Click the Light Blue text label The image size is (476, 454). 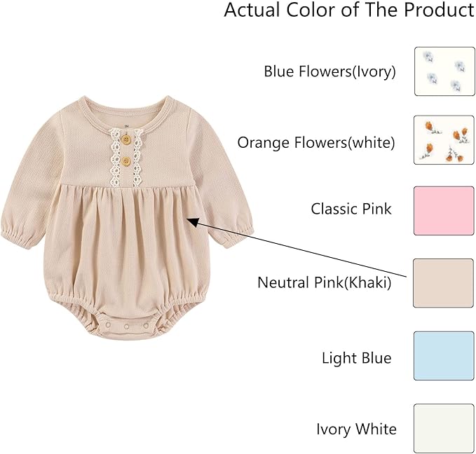[356, 358]
